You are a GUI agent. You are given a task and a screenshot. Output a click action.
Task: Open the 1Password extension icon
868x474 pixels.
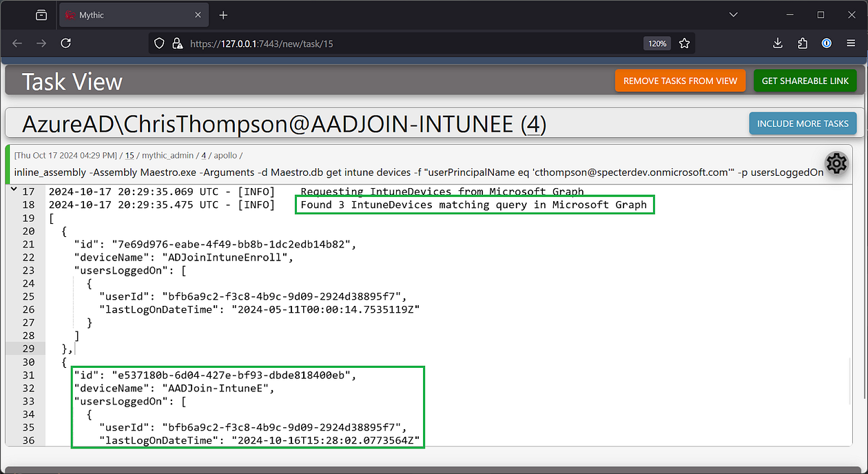(x=827, y=43)
